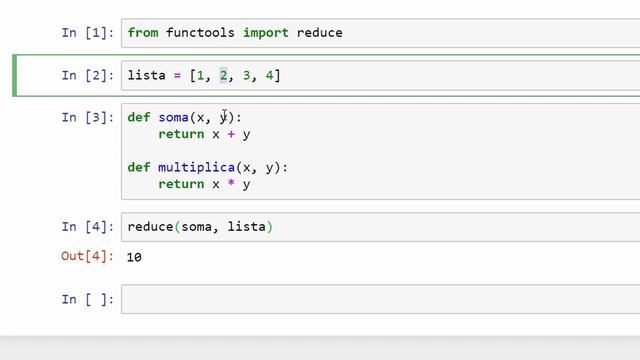
Task: Click the In [2]: prompt label
Action: (x=87, y=76)
